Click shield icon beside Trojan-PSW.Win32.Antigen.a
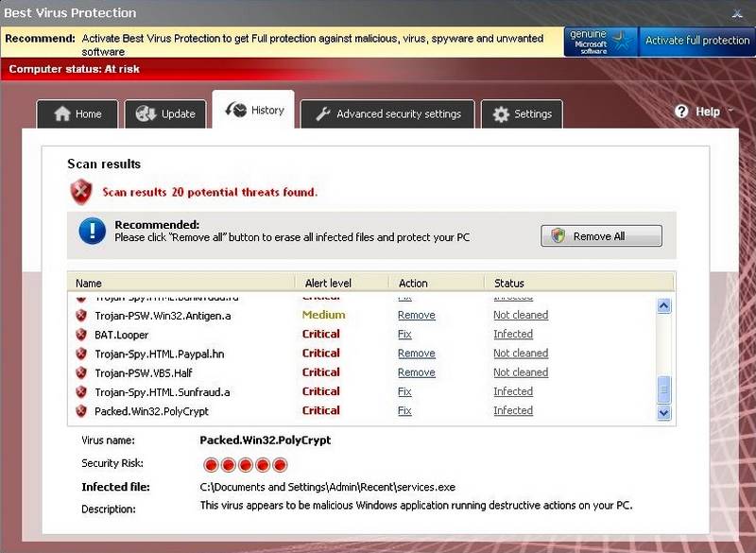 pyautogui.click(x=81, y=316)
